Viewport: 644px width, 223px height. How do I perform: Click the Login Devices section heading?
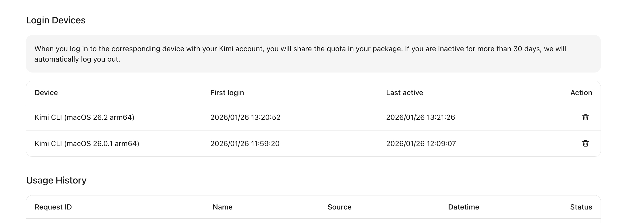56,20
